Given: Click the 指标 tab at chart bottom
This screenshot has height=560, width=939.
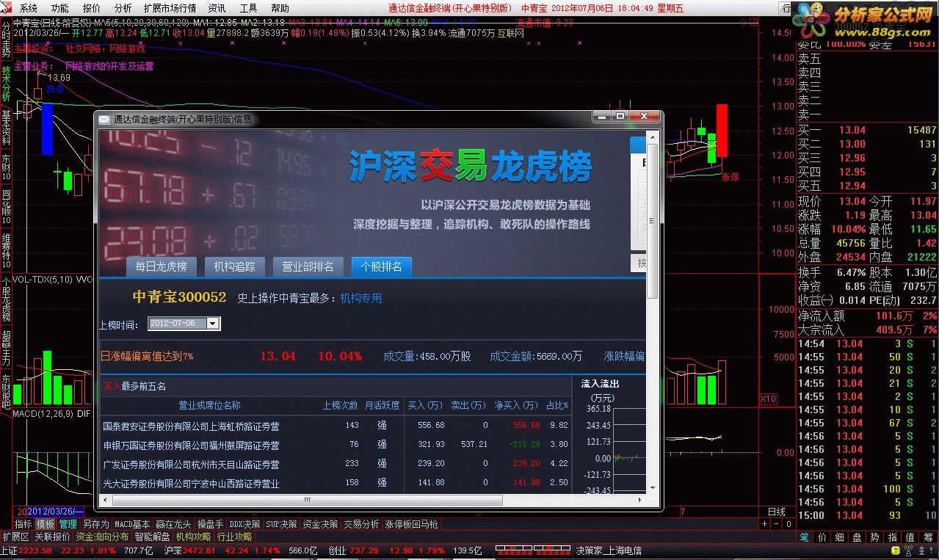Looking at the screenshot, I should pyautogui.click(x=23, y=524).
